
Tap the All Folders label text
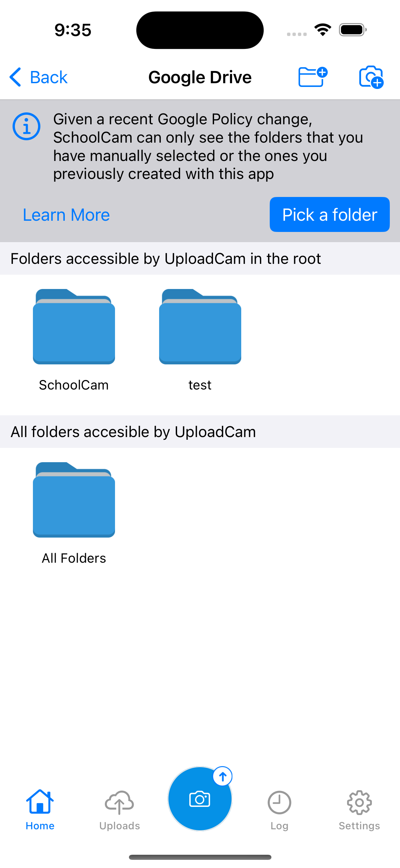pos(74,558)
